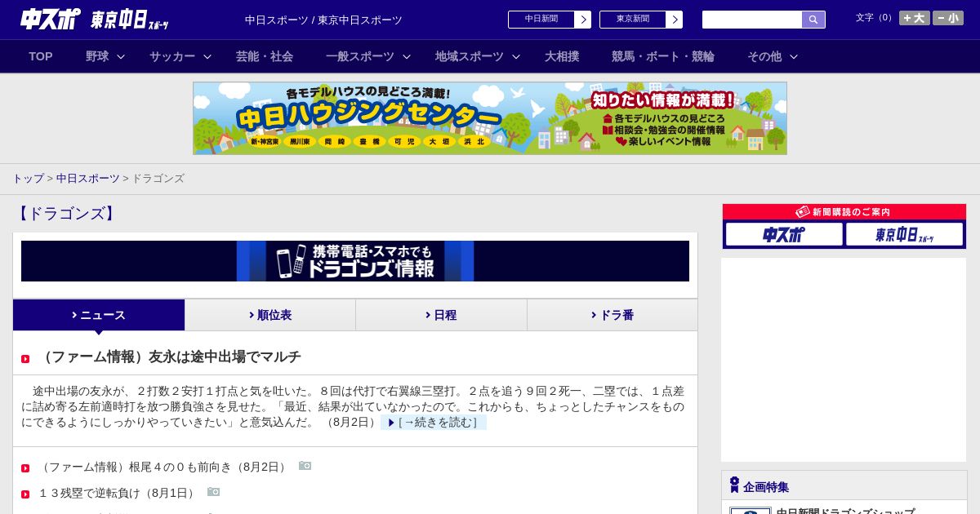This screenshot has height=514, width=980.
Task: Open the 野球 menu
Action: [97, 56]
